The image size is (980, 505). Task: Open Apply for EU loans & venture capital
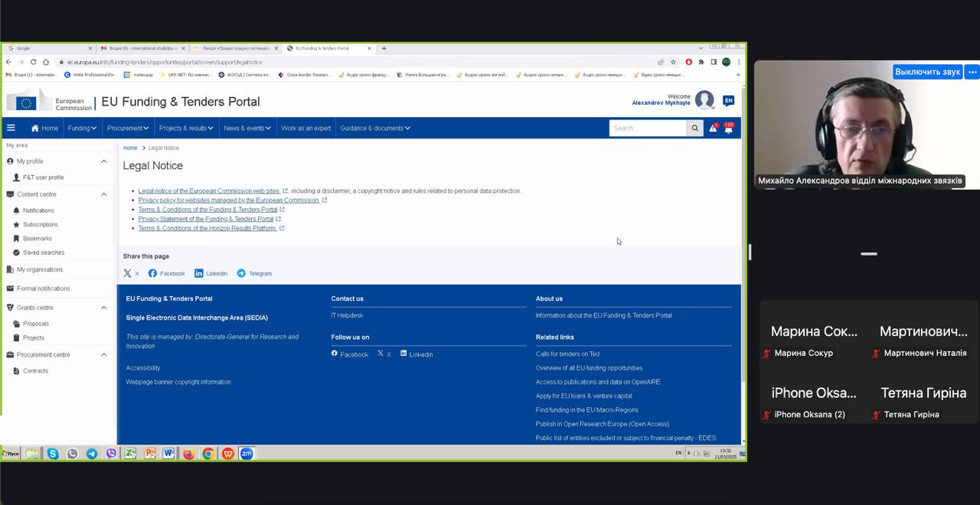tap(584, 396)
